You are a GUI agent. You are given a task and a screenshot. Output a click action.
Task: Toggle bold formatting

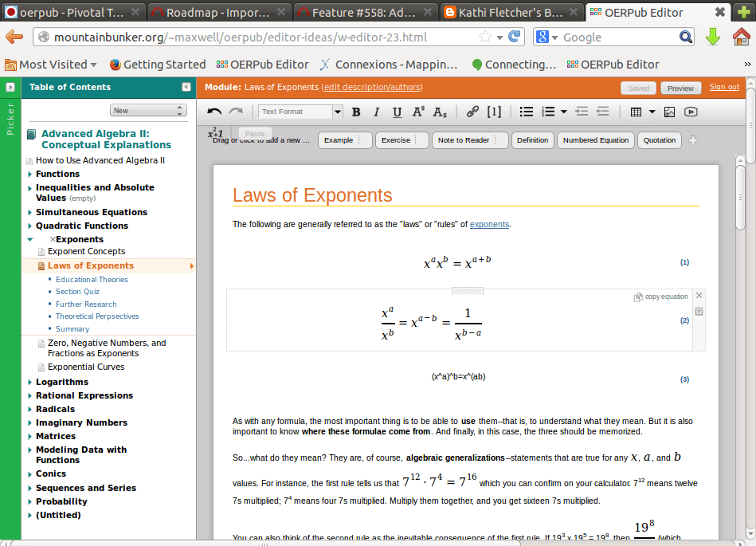356,112
